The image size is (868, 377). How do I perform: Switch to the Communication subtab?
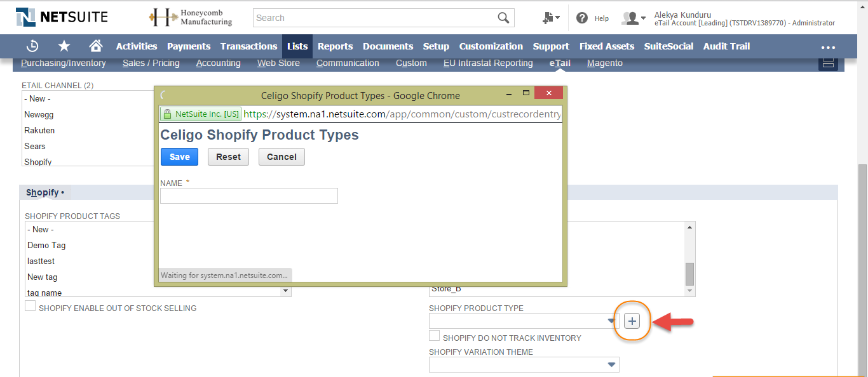(x=348, y=63)
